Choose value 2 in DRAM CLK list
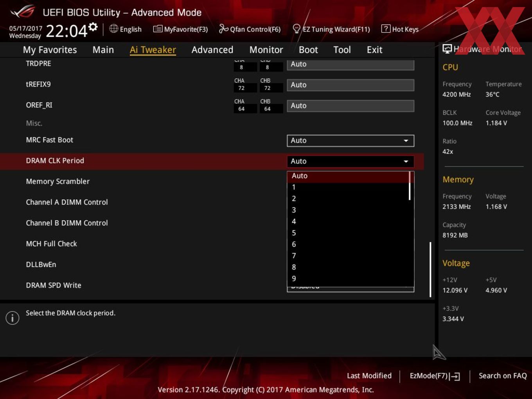 point(348,199)
